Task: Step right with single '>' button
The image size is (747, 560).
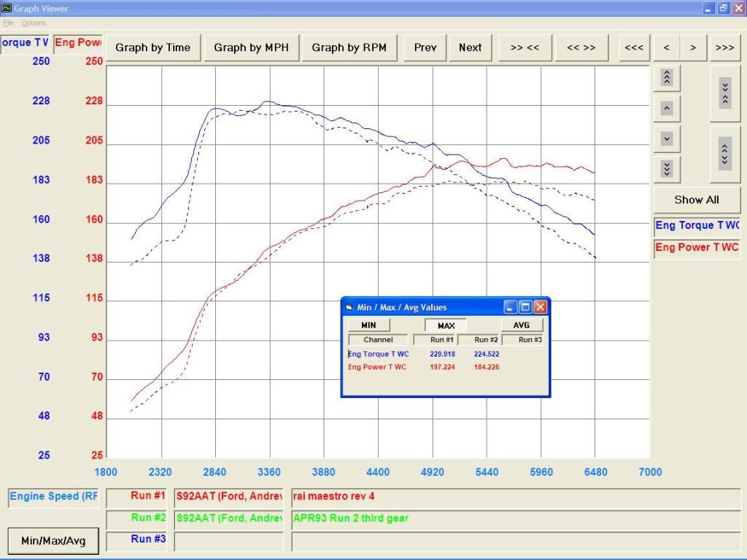Action: pos(693,47)
